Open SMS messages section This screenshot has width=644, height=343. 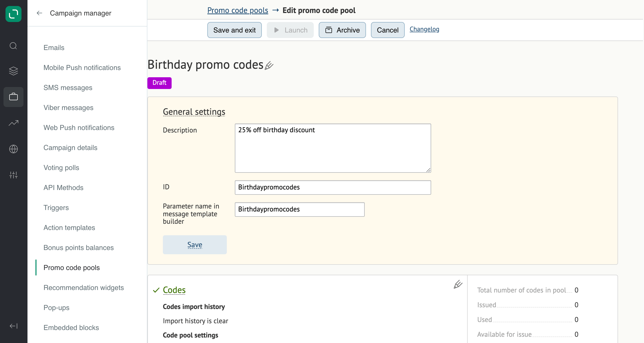pyautogui.click(x=68, y=87)
